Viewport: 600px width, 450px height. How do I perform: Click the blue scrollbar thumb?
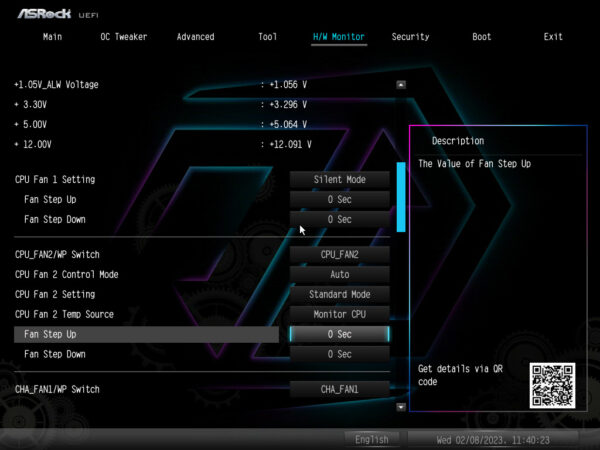[401, 197]
